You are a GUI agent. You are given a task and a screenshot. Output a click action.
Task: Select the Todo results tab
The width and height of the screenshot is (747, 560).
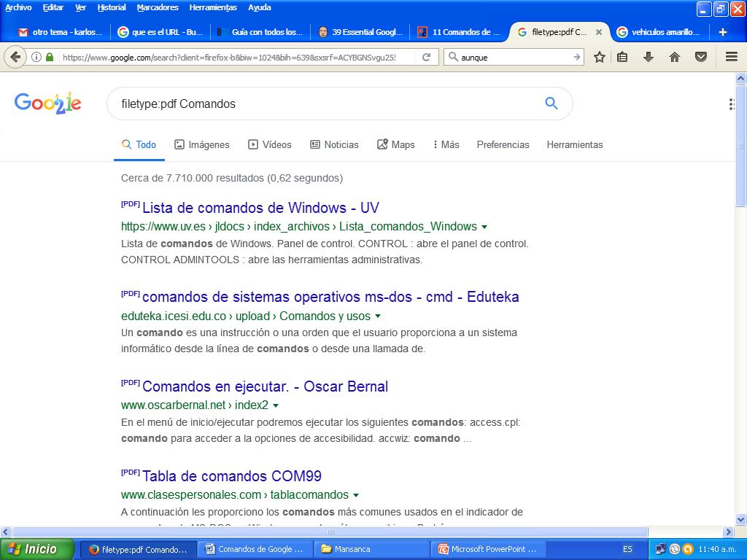[139, 144]
